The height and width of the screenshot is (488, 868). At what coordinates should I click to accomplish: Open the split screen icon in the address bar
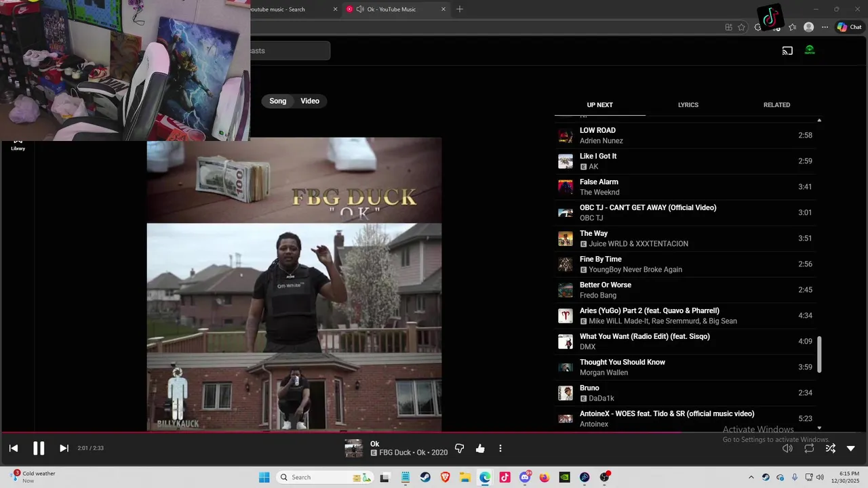click(x=728, y=27)
